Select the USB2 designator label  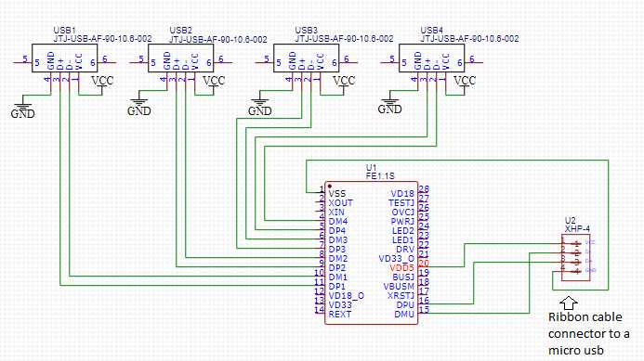point(180,31)
